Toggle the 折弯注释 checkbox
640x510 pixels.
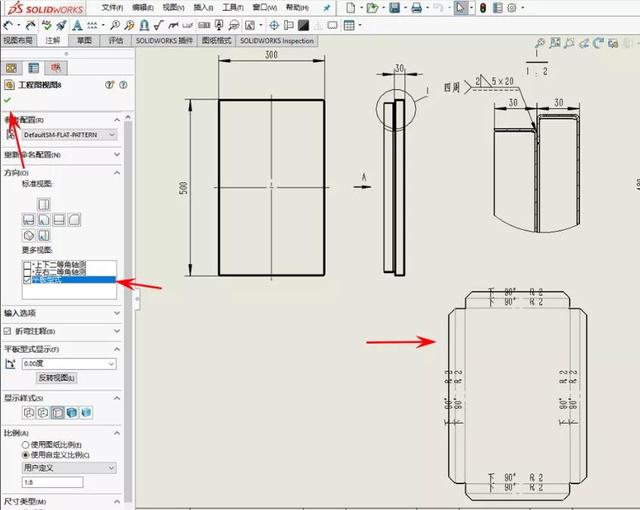pyautogui.click(x=7, y=331)
